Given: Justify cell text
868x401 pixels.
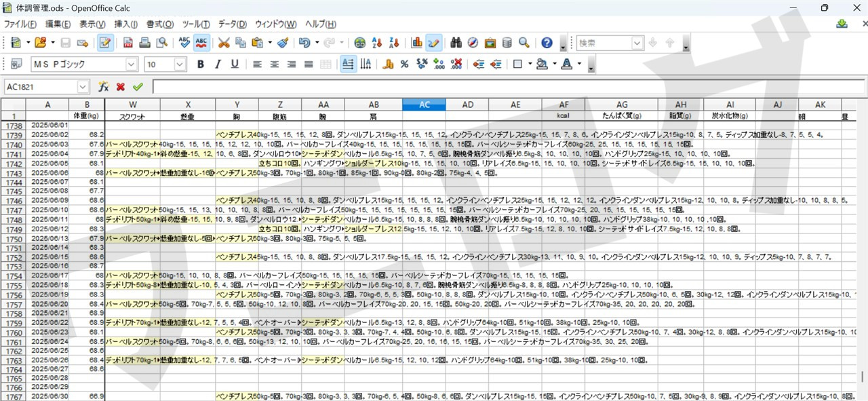Looking at the screenshot, I should pos(309,64).
